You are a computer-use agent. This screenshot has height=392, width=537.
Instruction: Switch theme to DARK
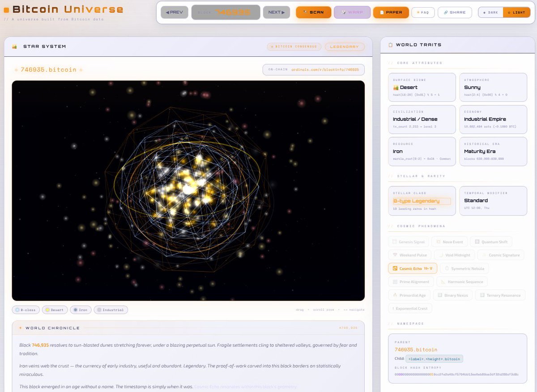point(491,13)
